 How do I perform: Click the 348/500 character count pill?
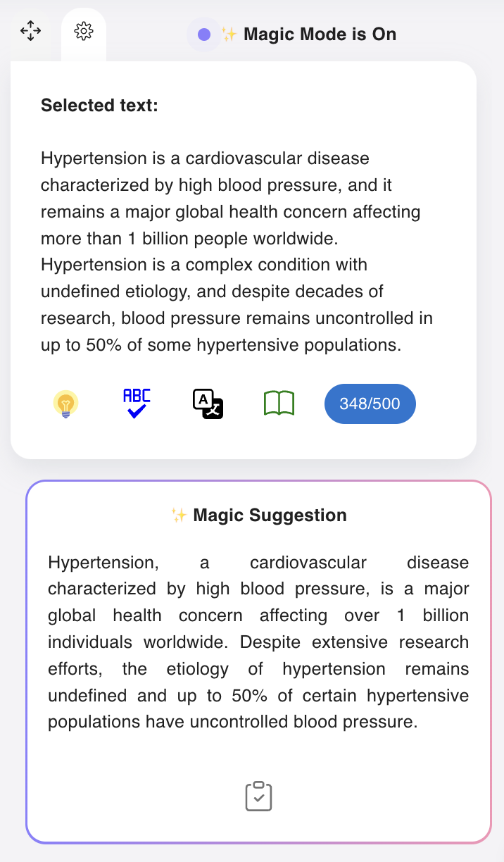click(x=370, y=403)
